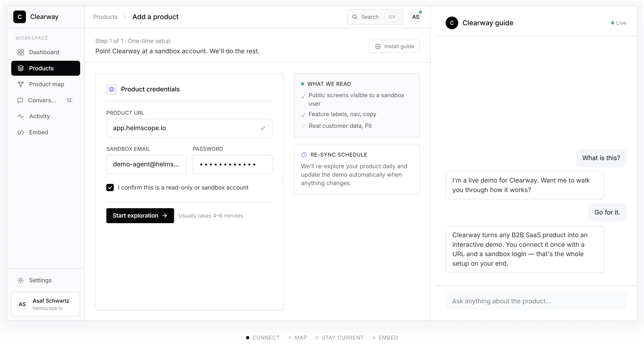Click the 'Step 1 of 1 · One-time setup' text
The image size is (644, 347).
pyautogui.click(x=132, y=41)
